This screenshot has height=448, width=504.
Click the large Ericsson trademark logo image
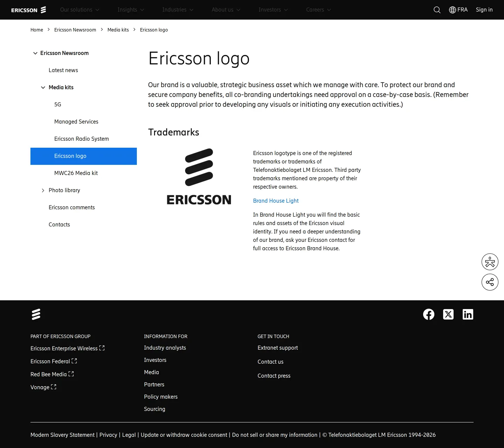coord(199,177)
